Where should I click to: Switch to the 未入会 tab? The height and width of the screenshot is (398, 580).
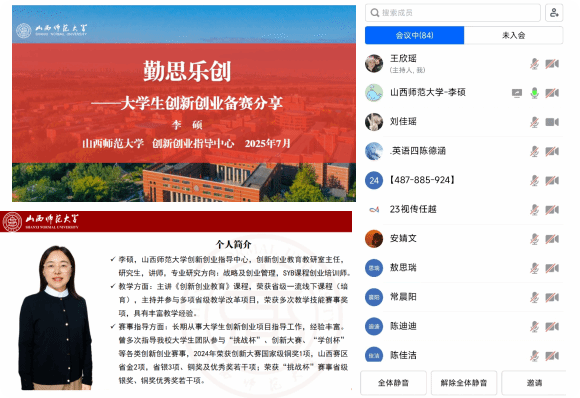tap(513, 35)
